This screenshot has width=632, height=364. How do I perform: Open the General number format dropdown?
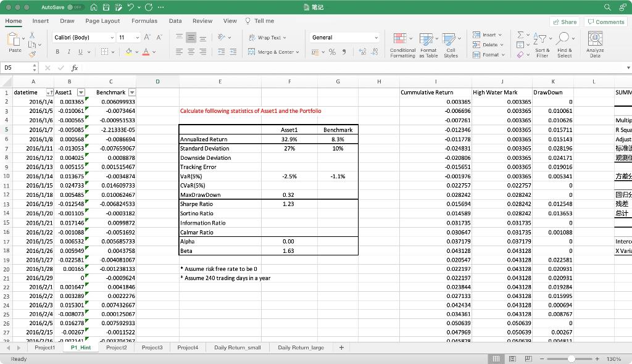[343, 37]
